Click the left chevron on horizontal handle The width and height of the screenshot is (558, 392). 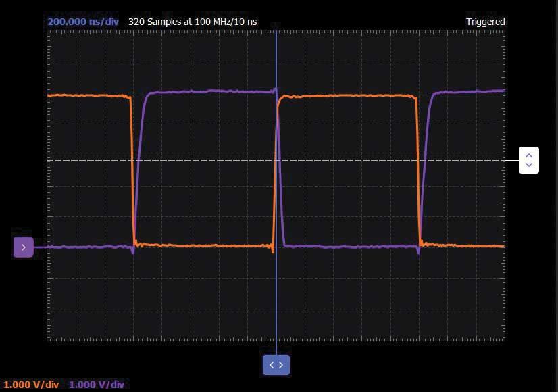[x=272, y=365]
